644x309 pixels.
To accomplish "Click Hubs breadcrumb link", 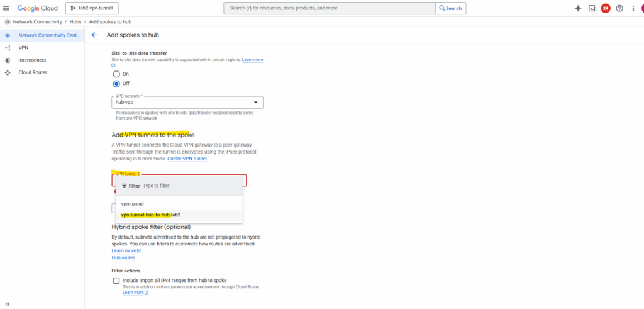I will coord(75,22).
